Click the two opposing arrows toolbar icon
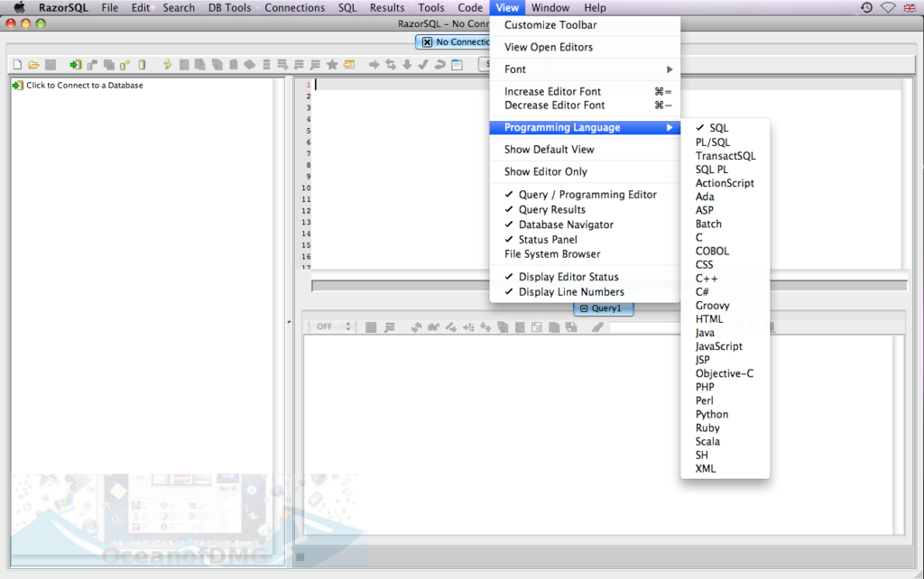This screenshot has height=579, width=924. click(391, 65)
